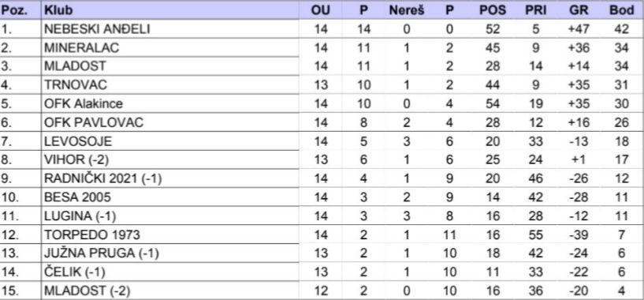Click the LEVOSOJE club name
The height and width of the screenshot is (300, 644).
pos(77,141)
